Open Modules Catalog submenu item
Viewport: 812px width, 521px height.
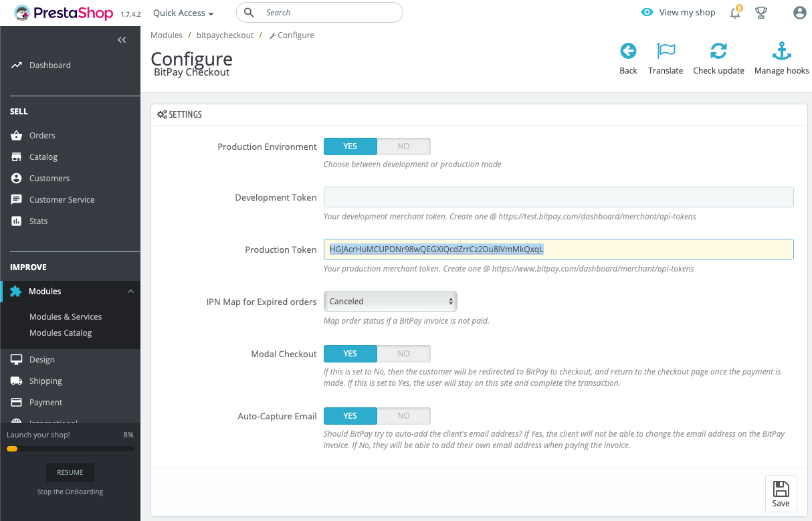pos(61,333)
